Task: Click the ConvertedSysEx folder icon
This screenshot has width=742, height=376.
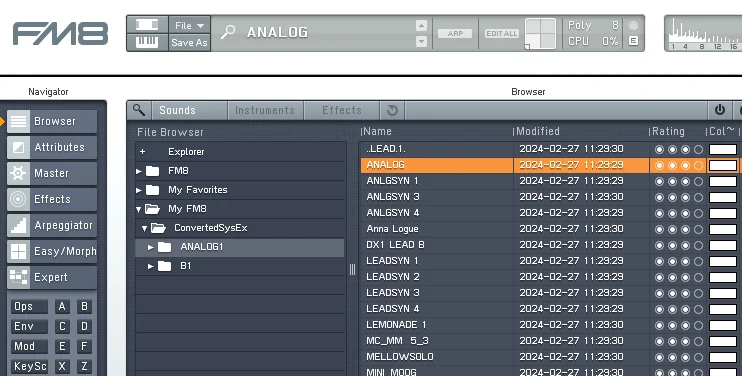Action: pyautogui.click(x=158, y=228)
